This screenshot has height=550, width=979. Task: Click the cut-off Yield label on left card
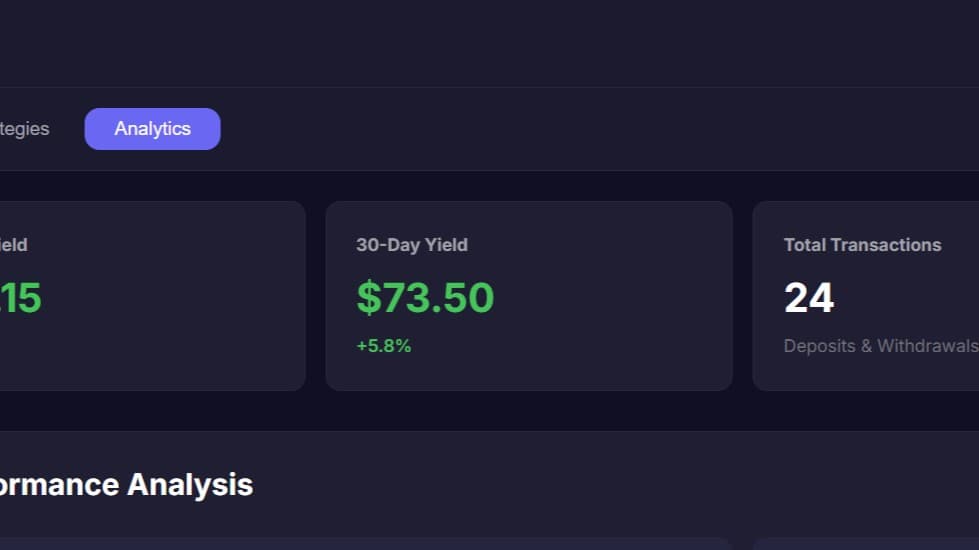coord(13,245)
